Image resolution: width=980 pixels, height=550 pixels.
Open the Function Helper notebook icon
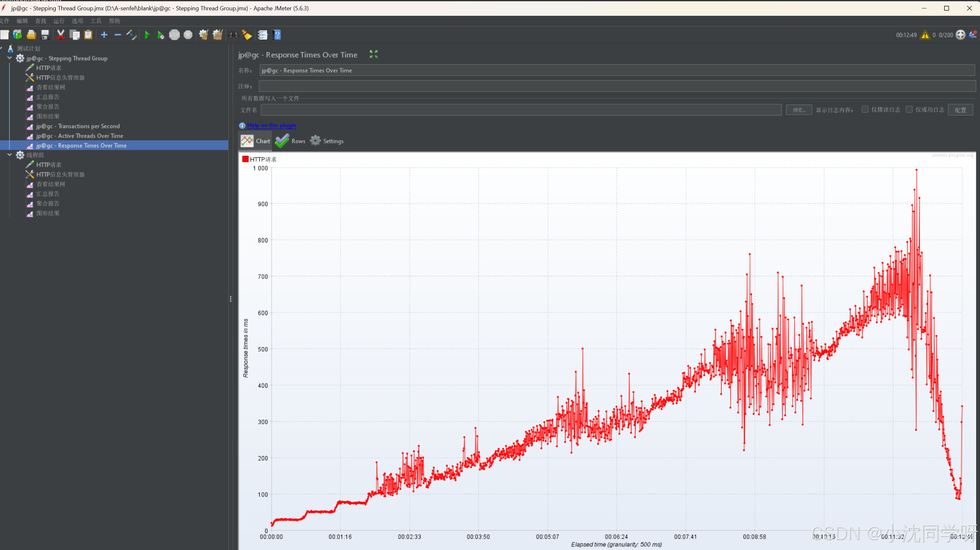tap(263, 35)
